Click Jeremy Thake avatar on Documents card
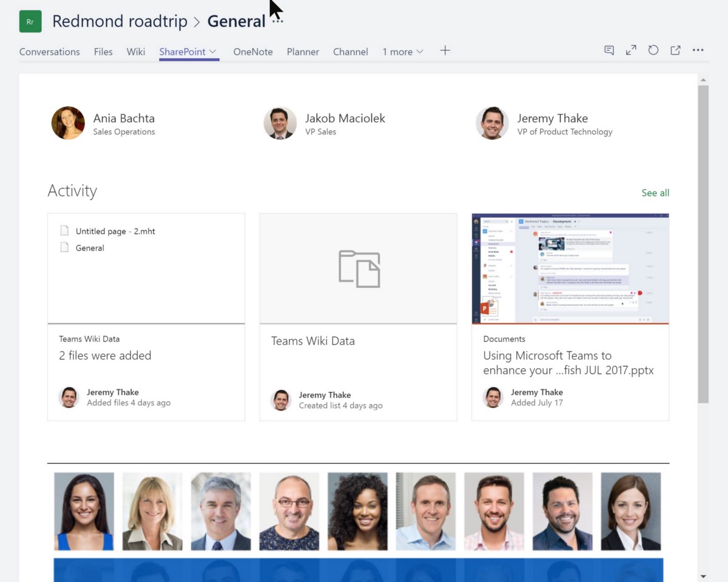The width and height of the screenshot is (728, 582). (x=493, y=397)
